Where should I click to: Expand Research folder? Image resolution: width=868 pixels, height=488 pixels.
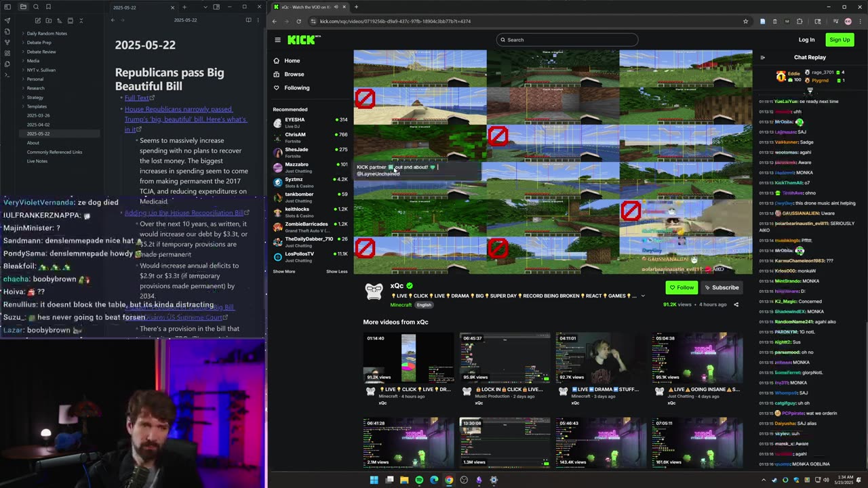click(x=35, y=88)
